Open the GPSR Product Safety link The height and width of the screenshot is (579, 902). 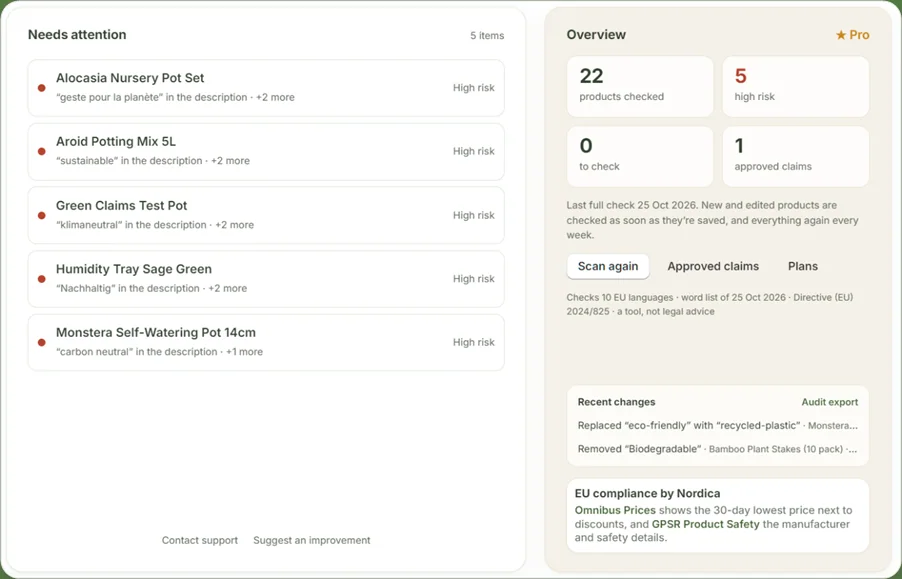click(705, 524)
